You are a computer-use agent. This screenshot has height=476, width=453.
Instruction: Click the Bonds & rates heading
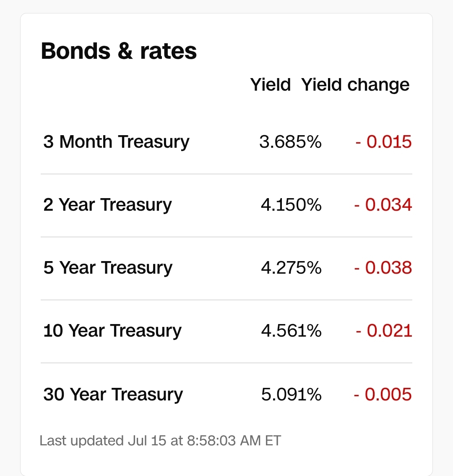tap(119, 51)
